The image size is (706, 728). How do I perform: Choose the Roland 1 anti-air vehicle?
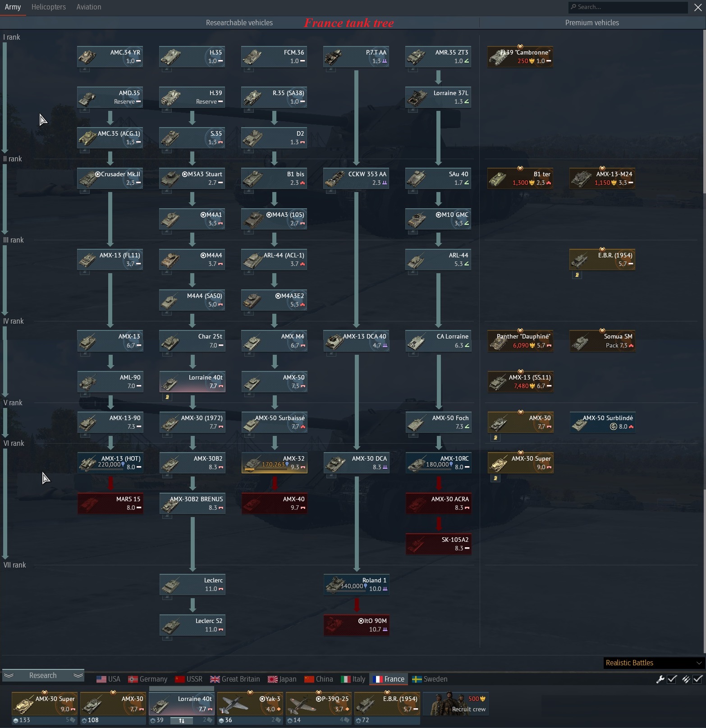coord(357,584)
